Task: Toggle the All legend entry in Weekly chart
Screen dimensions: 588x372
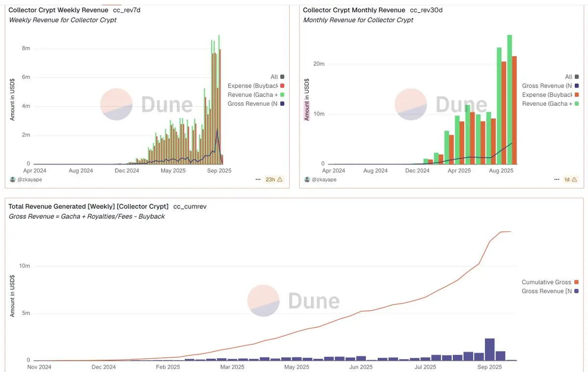Action: [277, 77]
